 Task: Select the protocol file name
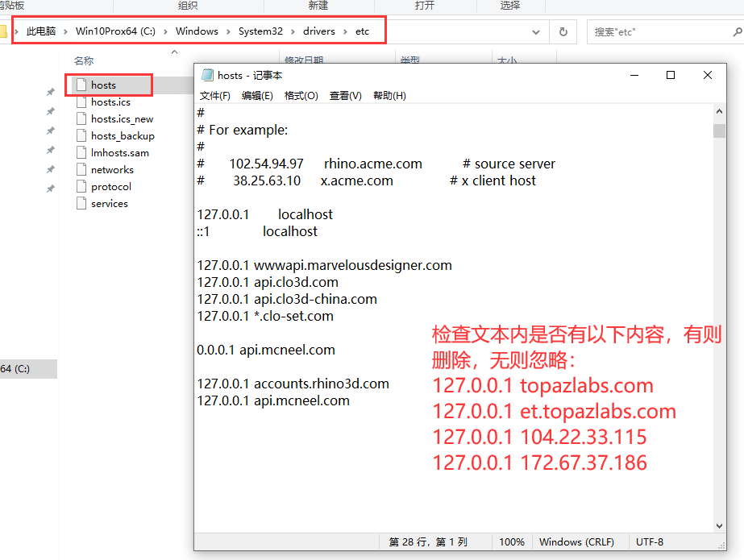click(x=111, y=187)
